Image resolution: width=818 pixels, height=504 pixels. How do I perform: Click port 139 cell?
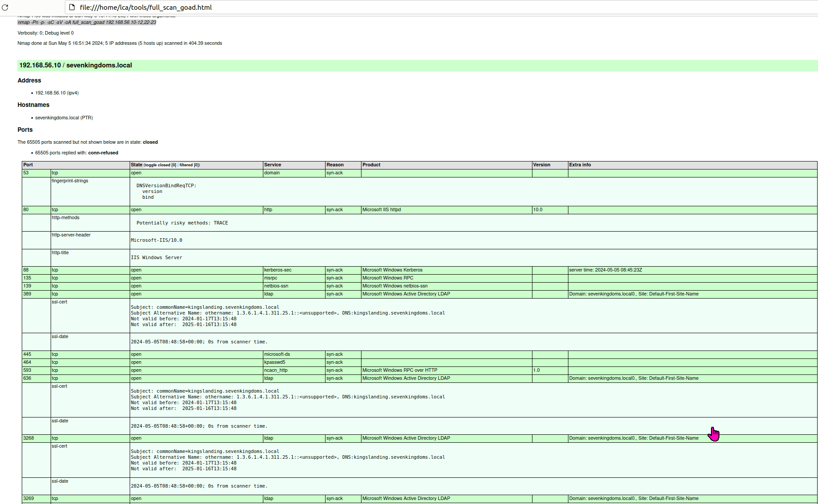[36, 286]
